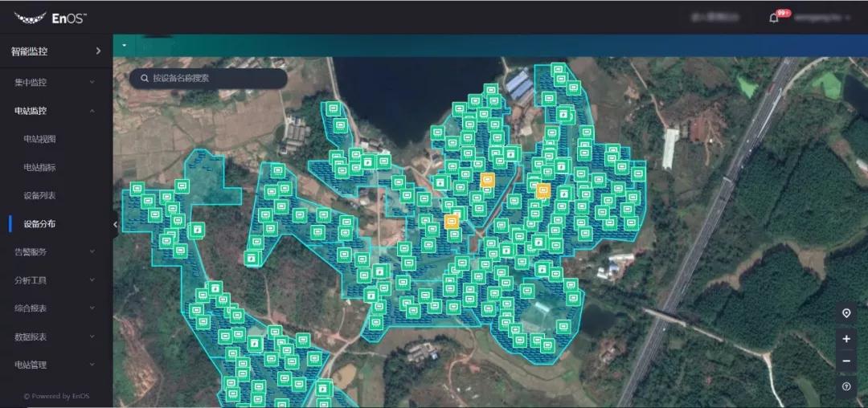This screenshot has height=408, width=868.
Task: Open the 电站指标 menu item
Action: click(39, 168)
